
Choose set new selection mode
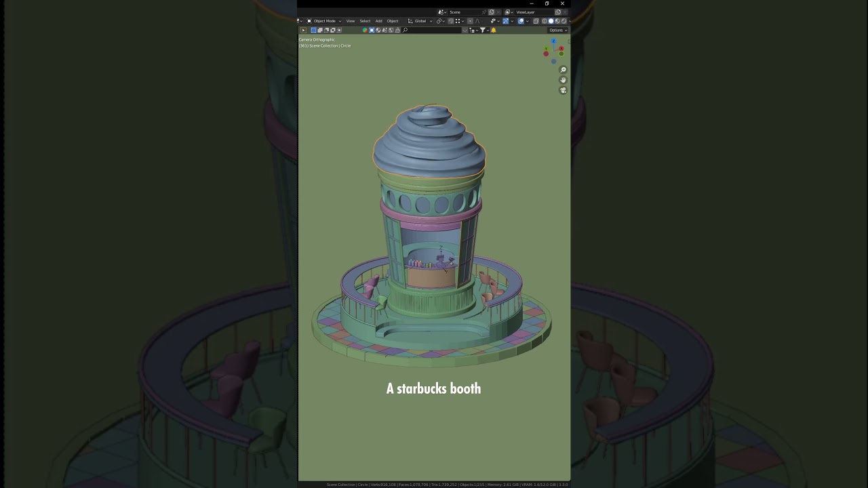click(314, 30)
